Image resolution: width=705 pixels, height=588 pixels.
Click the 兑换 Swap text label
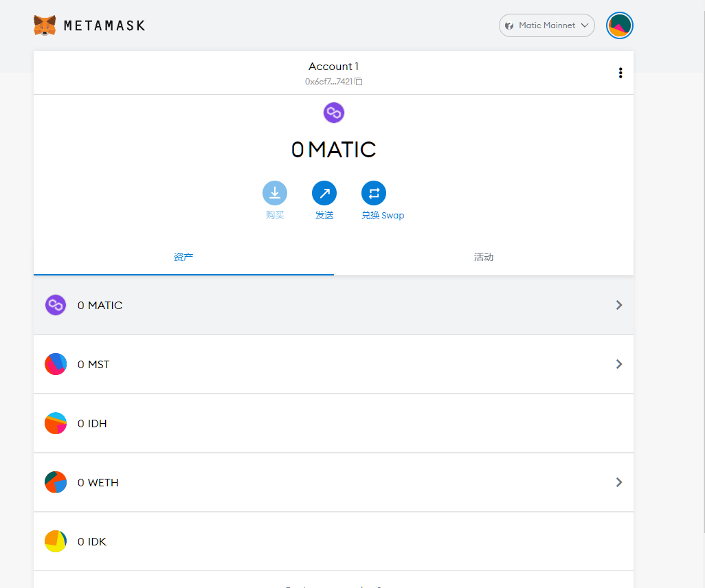[x=383, y=215]
